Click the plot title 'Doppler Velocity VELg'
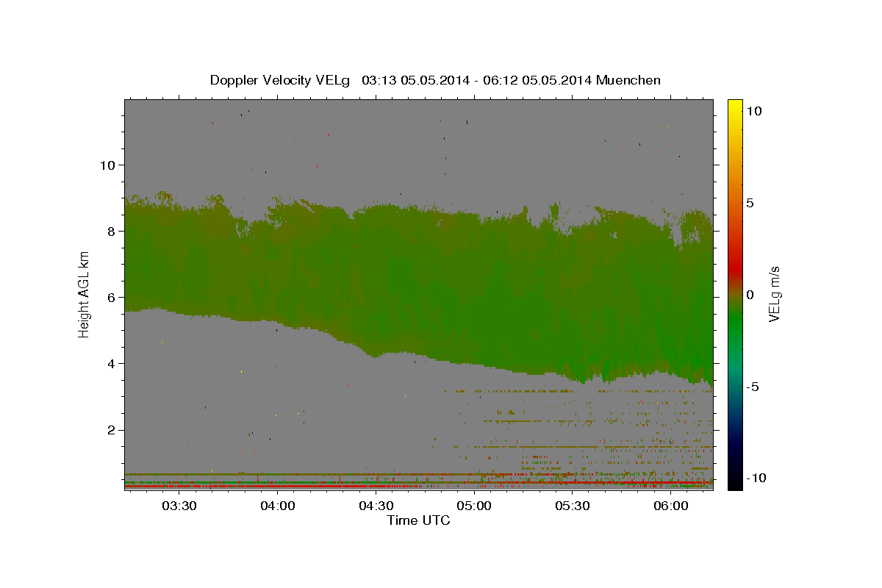The width and height of the screenshot is (882, 588). pos(280,80)
